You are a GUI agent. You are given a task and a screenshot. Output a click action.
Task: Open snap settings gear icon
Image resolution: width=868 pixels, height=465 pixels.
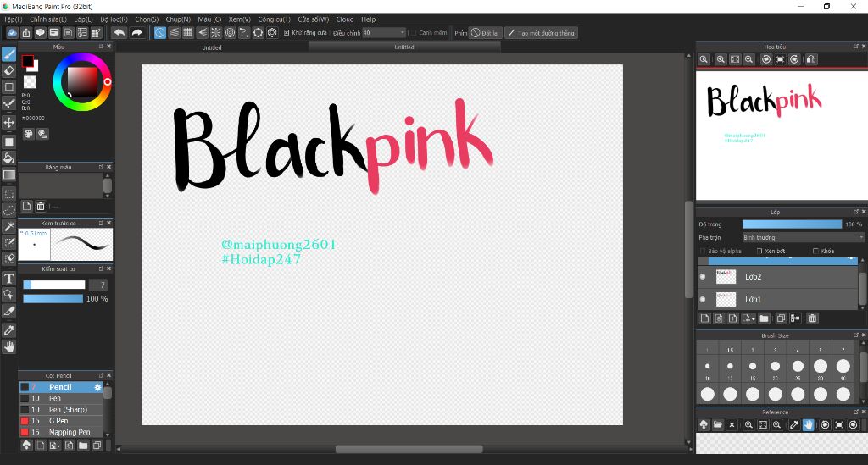coord(272,33)
